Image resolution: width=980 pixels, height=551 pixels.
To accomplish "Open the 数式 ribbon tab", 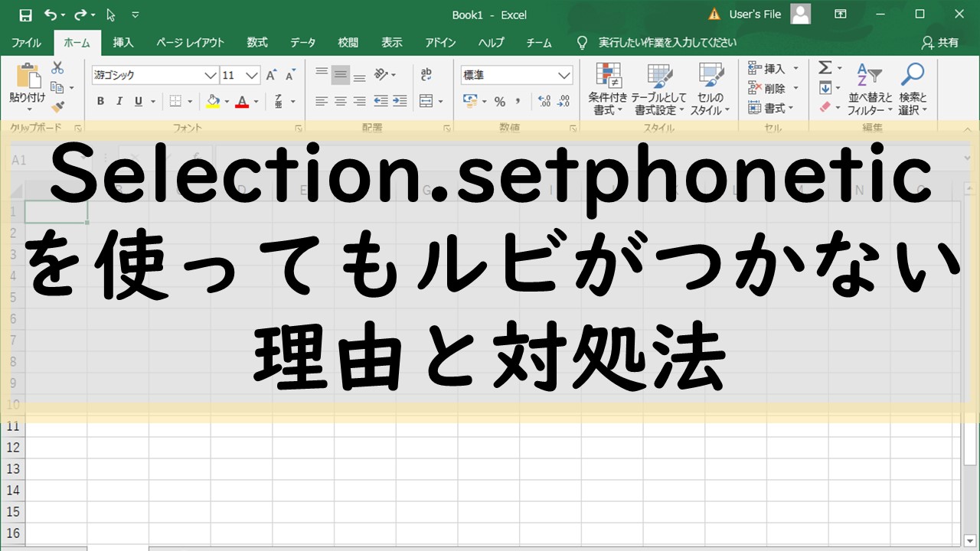I will (257, 43).
